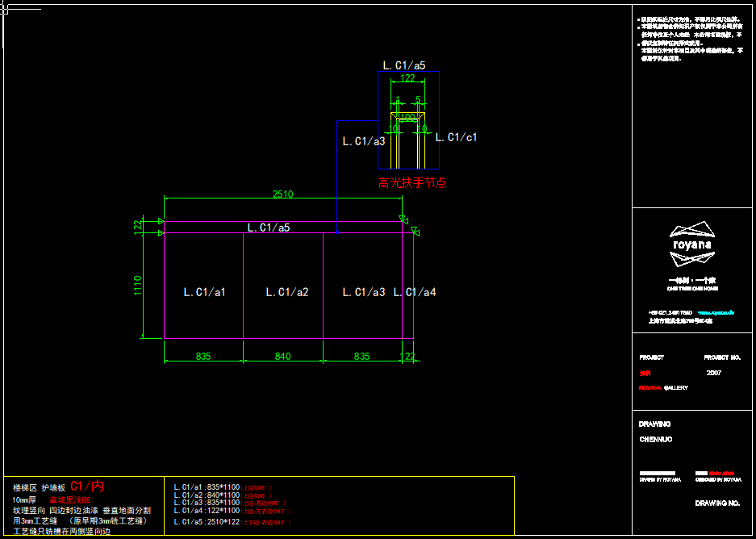
Task: Select the L.C1/a5 :2510*122 list entry
Action: coord(207,522)
